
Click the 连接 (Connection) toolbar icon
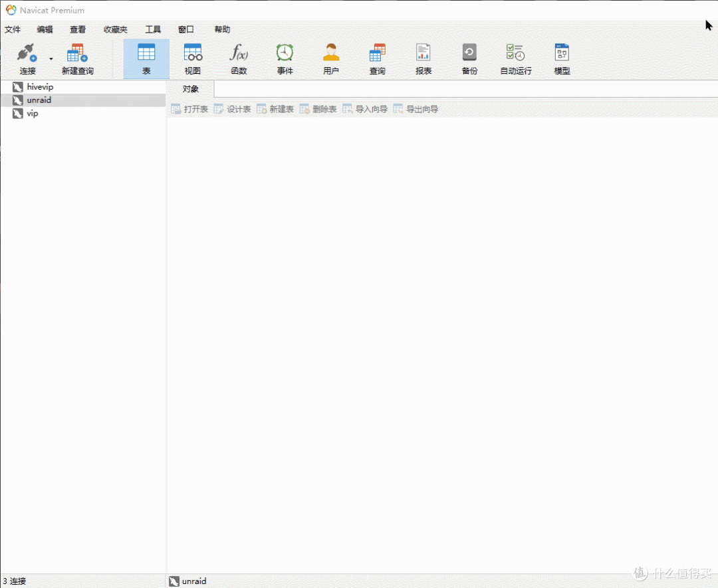click(27, 58)
